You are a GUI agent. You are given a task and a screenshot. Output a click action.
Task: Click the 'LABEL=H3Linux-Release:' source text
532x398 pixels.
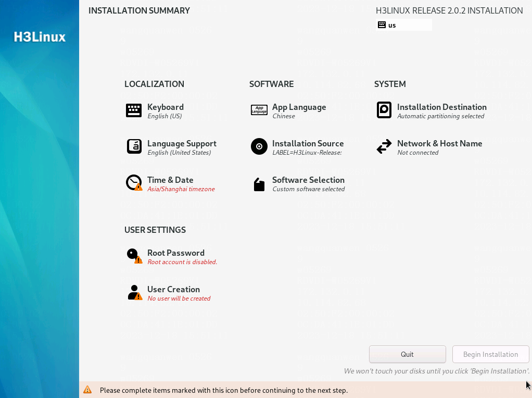coord(307,153)
